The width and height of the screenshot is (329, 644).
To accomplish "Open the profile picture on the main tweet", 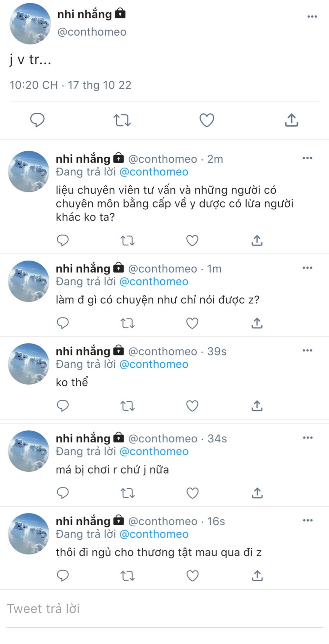I will point(30,24).
